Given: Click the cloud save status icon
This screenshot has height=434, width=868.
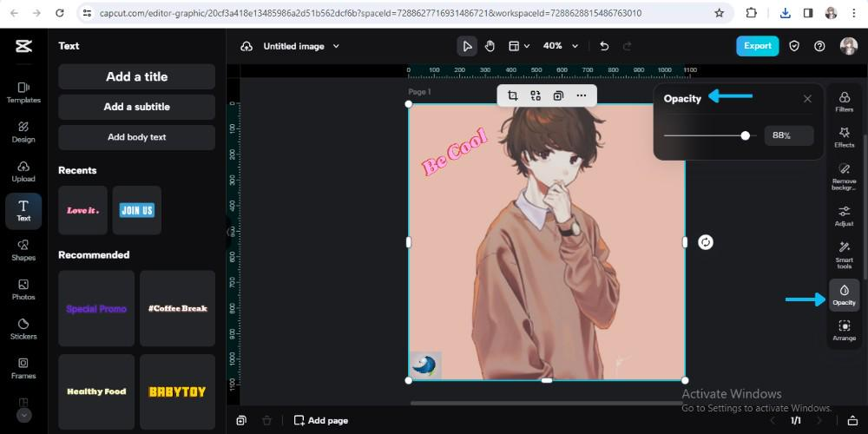Looking at the screenshot, I should (x=247, y=47).
